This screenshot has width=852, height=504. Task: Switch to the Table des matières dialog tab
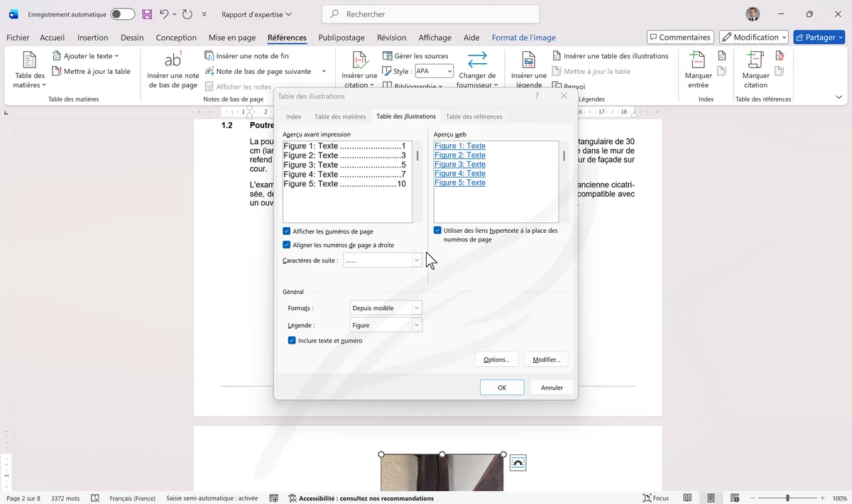coord(340,116)
